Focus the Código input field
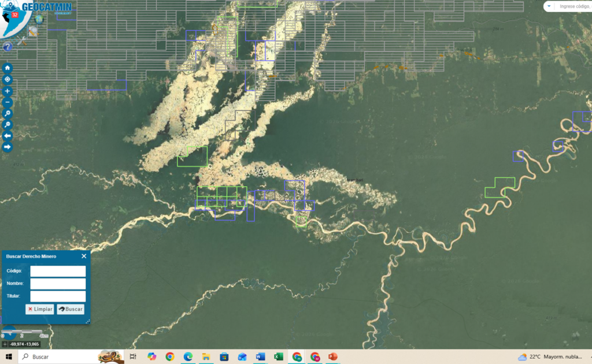The width and height of the screenshot is (592, 364). click(58, 271)
